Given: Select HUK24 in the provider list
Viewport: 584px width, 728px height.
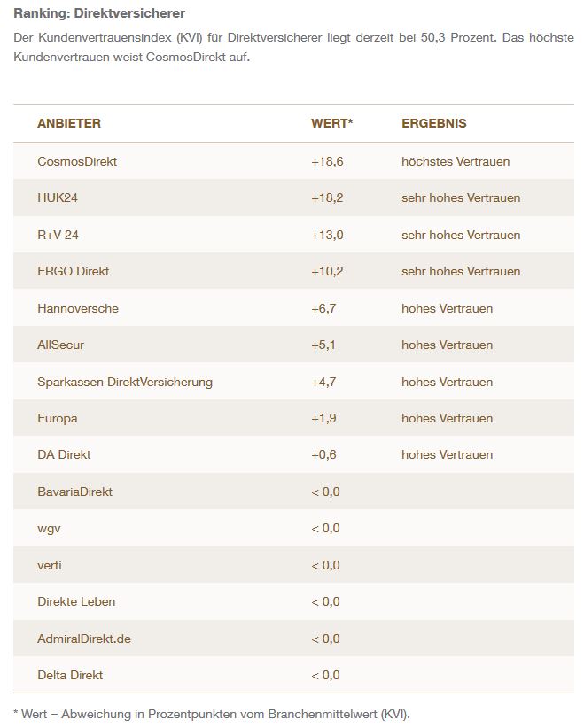Looking at the screenshot, I should click(x=58, y=197).
